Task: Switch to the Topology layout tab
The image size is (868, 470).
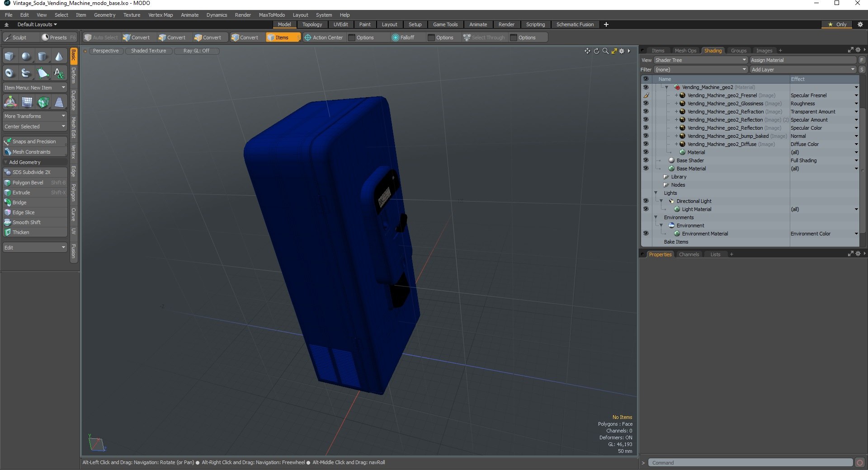Action: coord(312,24)
